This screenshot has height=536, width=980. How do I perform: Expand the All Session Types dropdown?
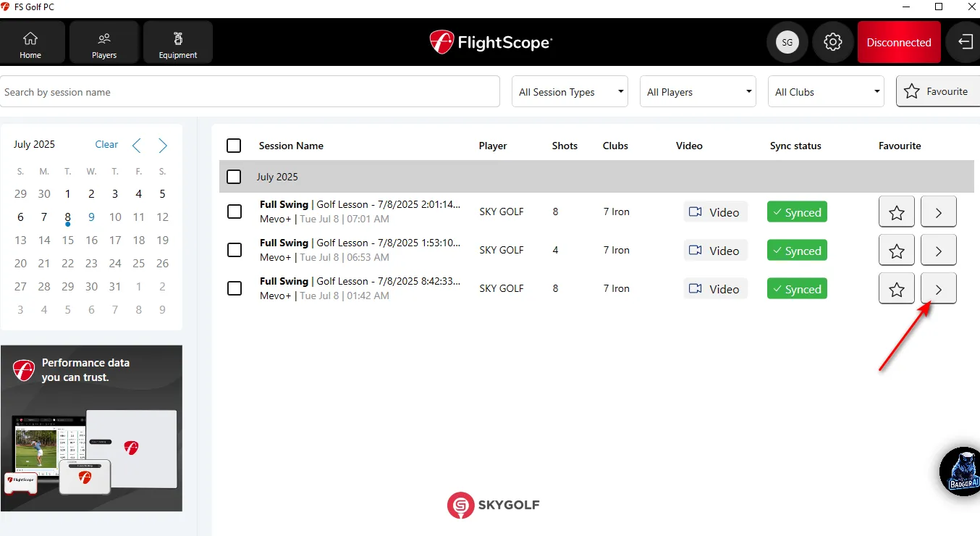(x=570, y=92)
